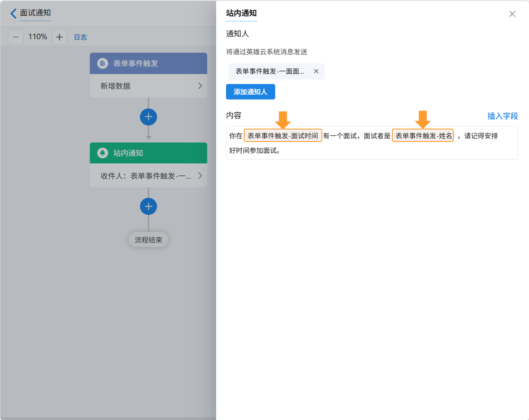529x420 pixels.
Task: Click the bell icon on 站内通知 node
Action: pyautogui.click(x=103, y=153)
